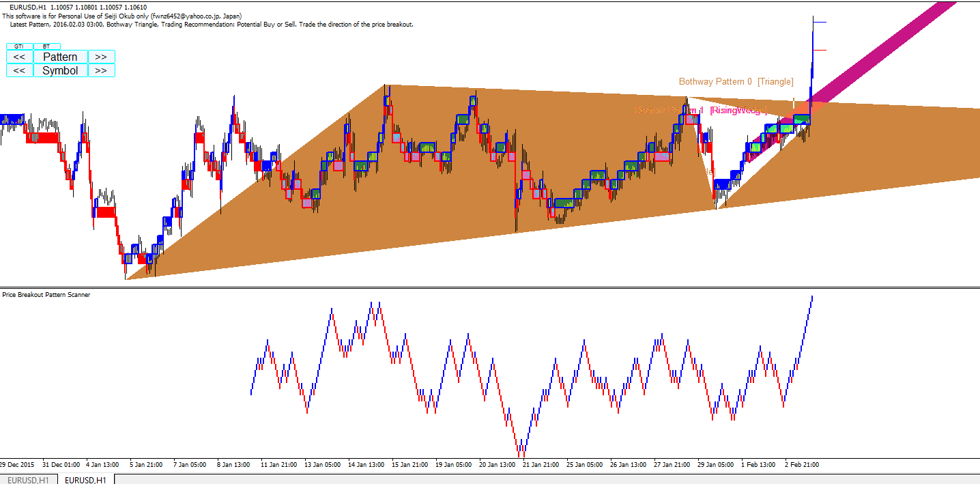Click the '15 Jan 21:00' time axis label
This screenshot has width=980, height=484.
[x=409, y=465]
